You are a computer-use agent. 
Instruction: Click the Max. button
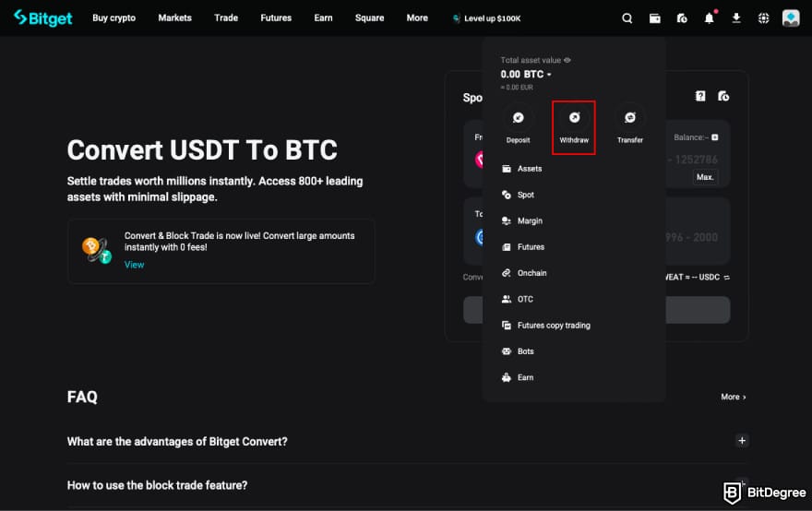click(705, 177)
